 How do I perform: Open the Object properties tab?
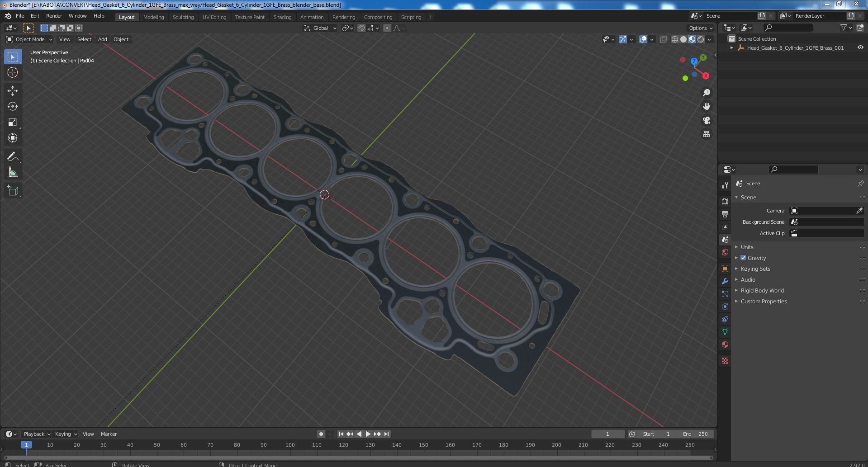coord(725,269)
